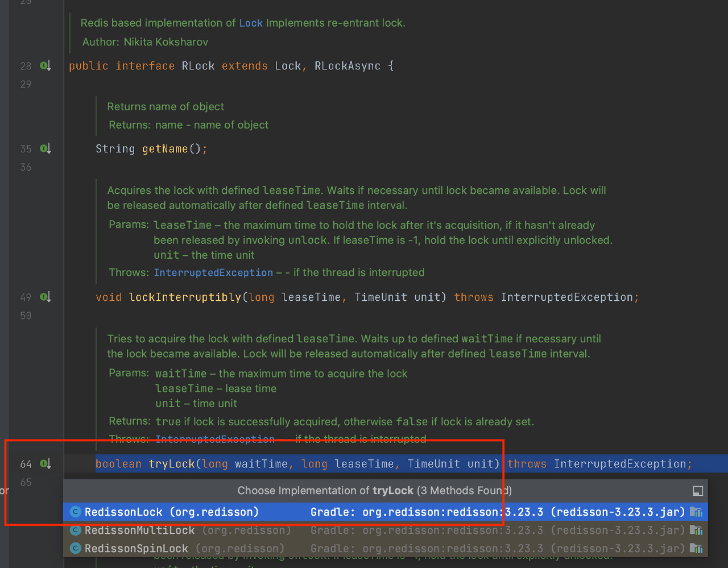This screenshot has width=728, height=568.
Task: Click the waitTime parameter in tryLock
Action: click(261, 464)
